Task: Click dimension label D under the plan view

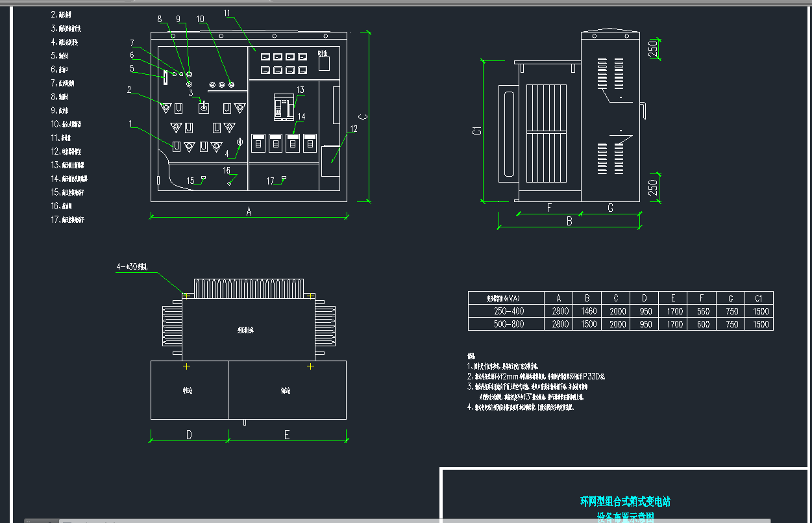Action: coord(189,435)
